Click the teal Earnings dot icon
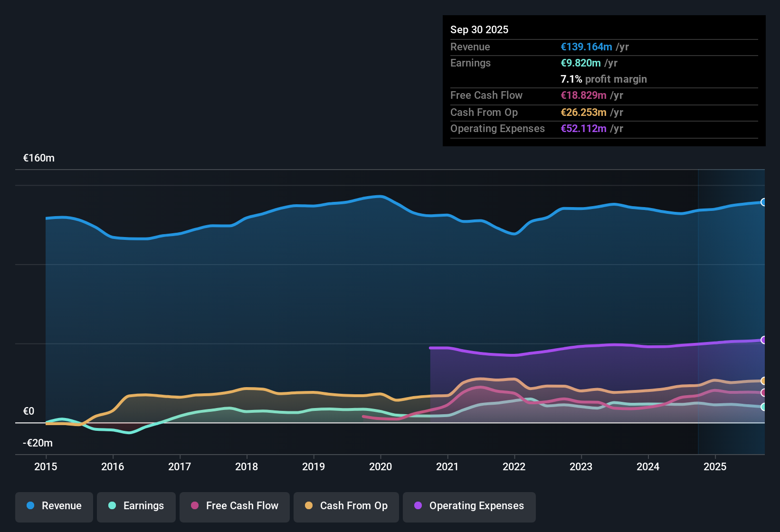Viewport: 780px width, 532px height. 112,506
